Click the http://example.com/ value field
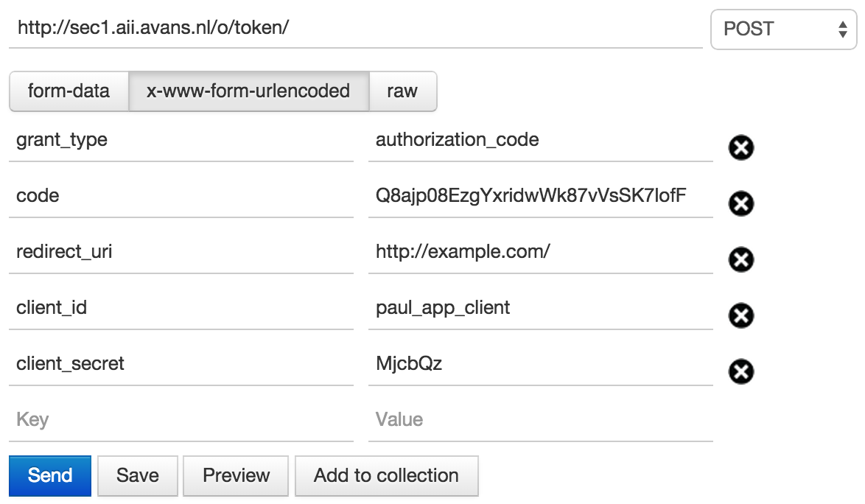Viewport: 865px width, 504px height. coord(540,252)
